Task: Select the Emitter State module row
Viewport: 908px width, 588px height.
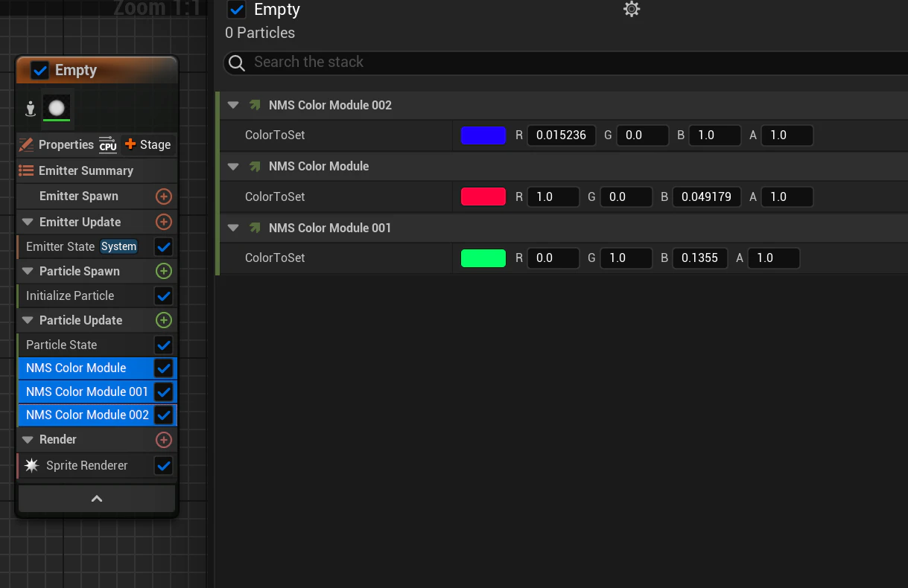Action: [x=97, y=246]
